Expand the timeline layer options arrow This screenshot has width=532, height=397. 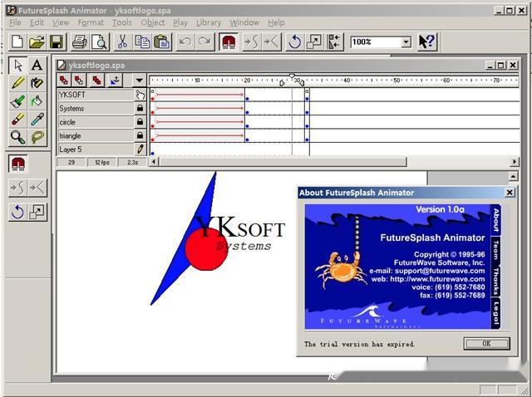point(139,81)
